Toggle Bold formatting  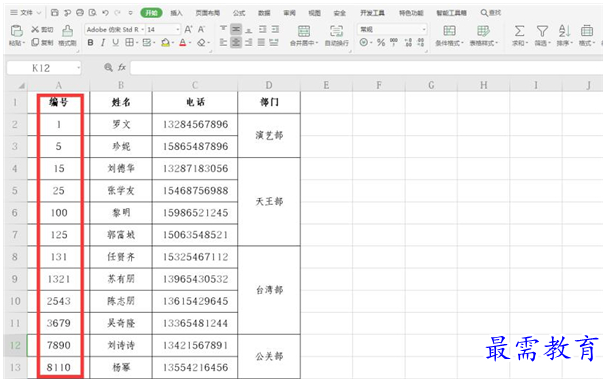90,43
